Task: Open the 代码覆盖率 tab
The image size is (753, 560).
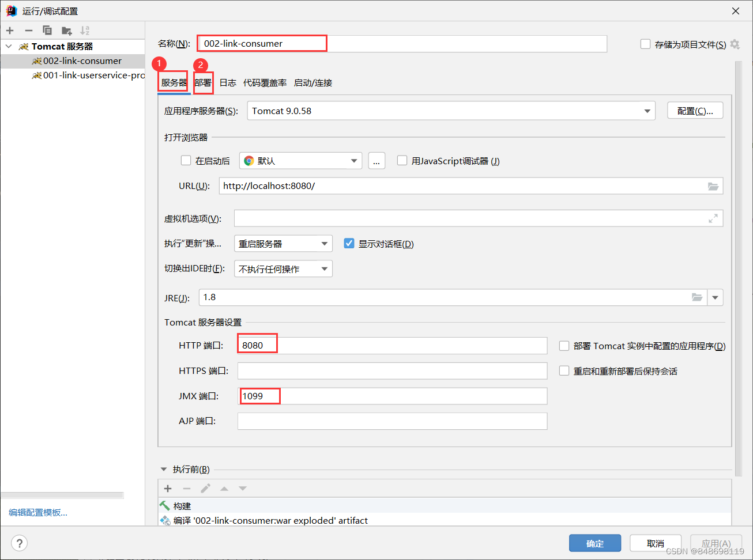Action: [x=265, y=82]
